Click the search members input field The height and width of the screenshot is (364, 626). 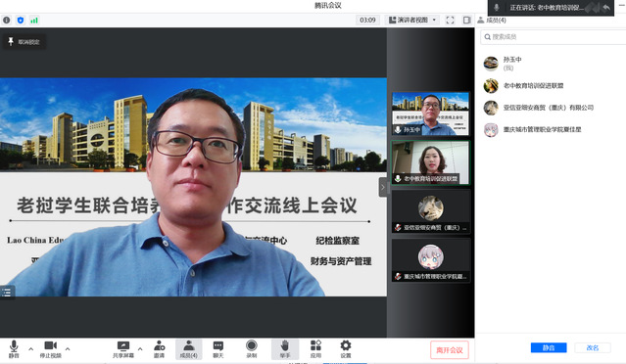553,37
